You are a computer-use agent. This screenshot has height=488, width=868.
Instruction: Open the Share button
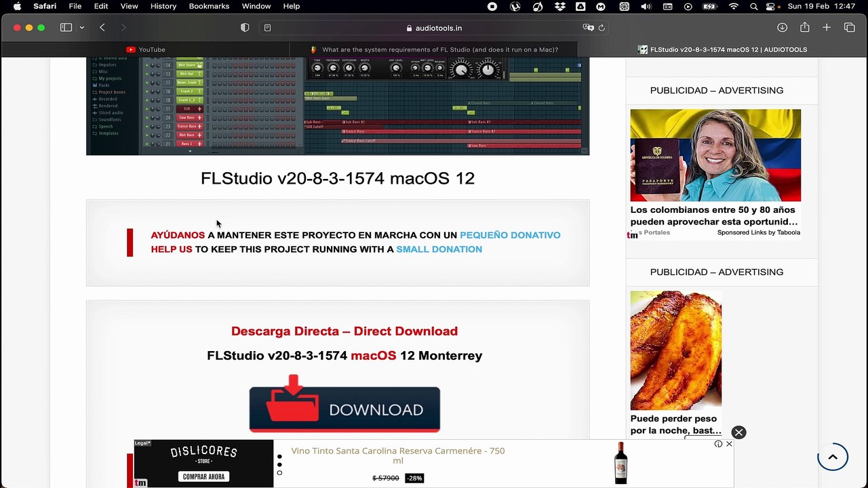pyautogui.click(x=805, y=28)
